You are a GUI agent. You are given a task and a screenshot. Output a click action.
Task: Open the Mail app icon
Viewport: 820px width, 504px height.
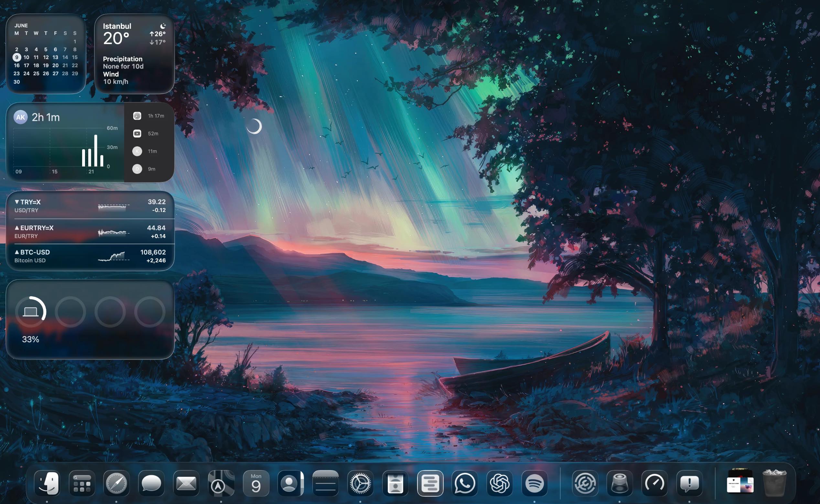pyautogui.click(x=186, y=483)
